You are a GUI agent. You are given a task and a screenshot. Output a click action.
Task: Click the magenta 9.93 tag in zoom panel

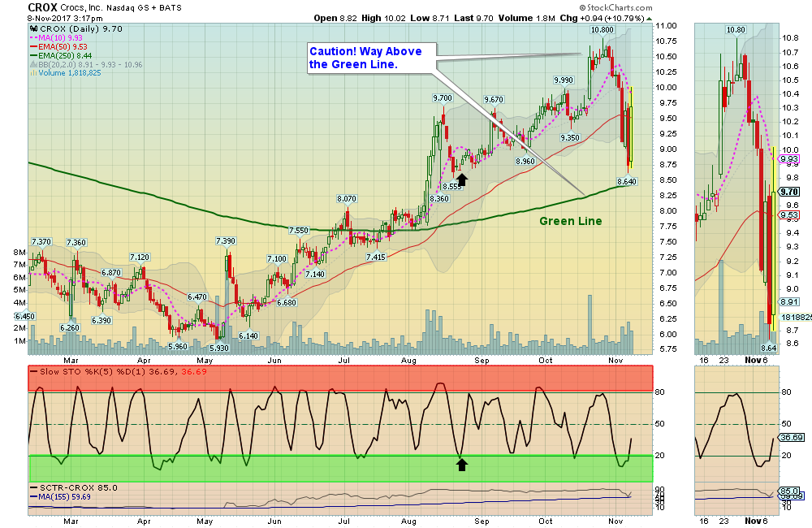[x=789, y=159]
